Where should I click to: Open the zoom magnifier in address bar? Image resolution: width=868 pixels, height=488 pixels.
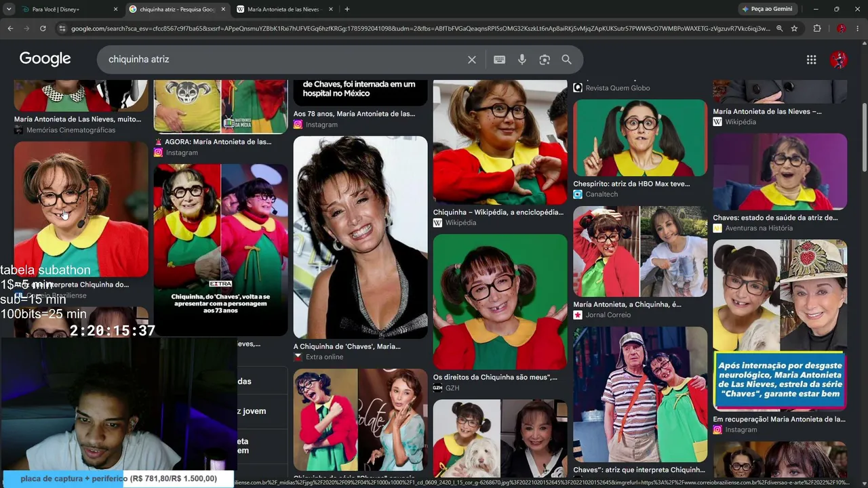[x=780, y=28]
